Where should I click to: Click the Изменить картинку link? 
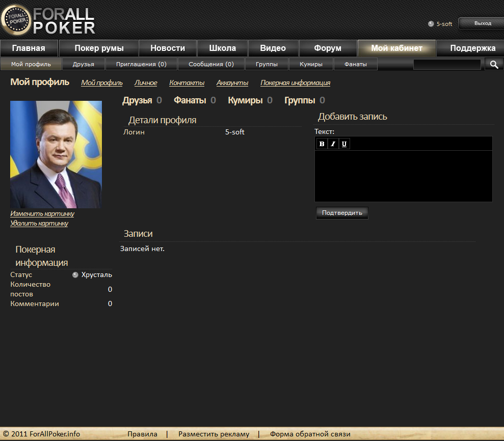click(42, 213)
